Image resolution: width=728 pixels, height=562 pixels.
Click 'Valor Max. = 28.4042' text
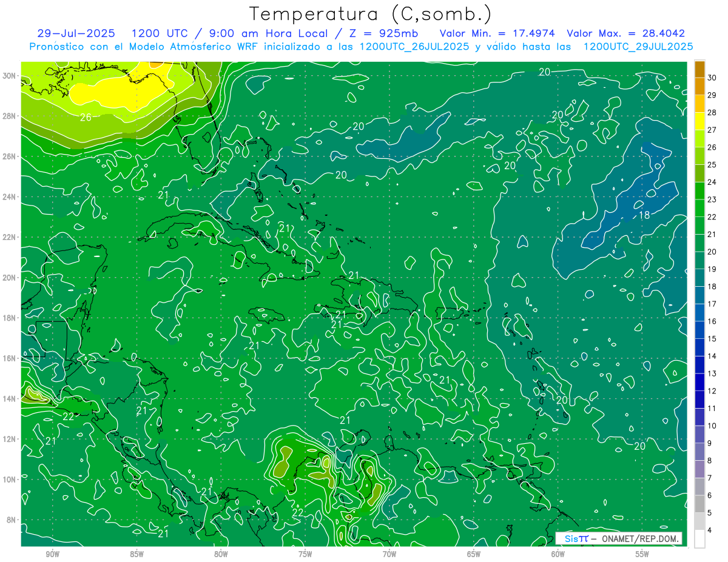(626, 33)
